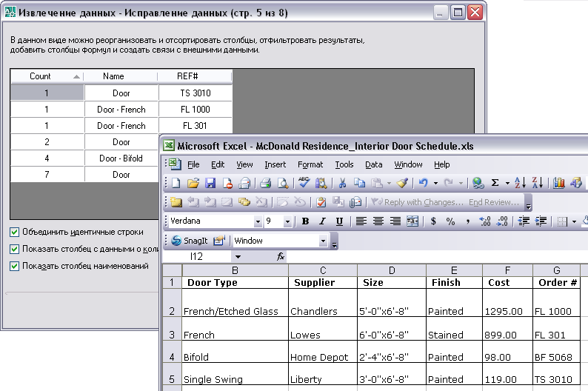Click the New workbook icon in Excel
The height and width of the screenshot is (391, 588).
pyautogui.click(x=176, y=183)
